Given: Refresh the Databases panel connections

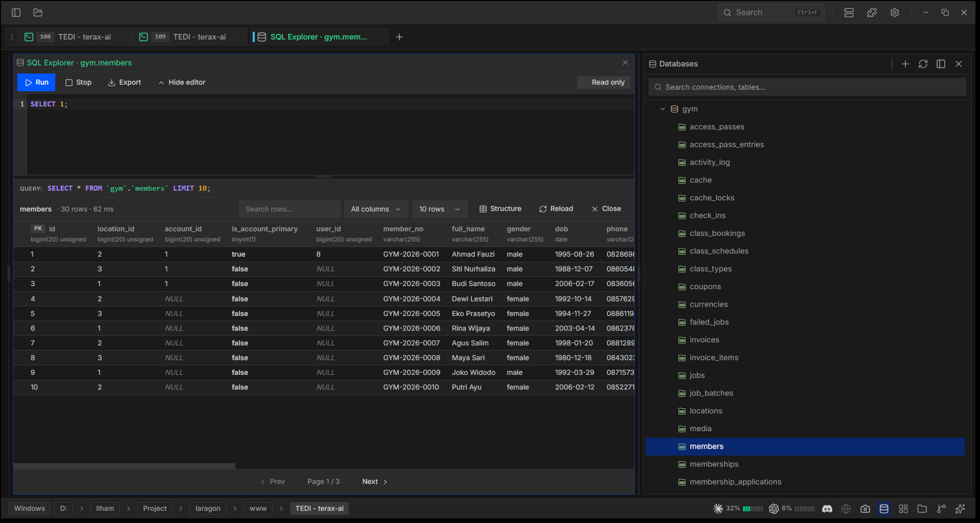Looking at the screenshot, I should pyautogui.click(x=923, y=64).
